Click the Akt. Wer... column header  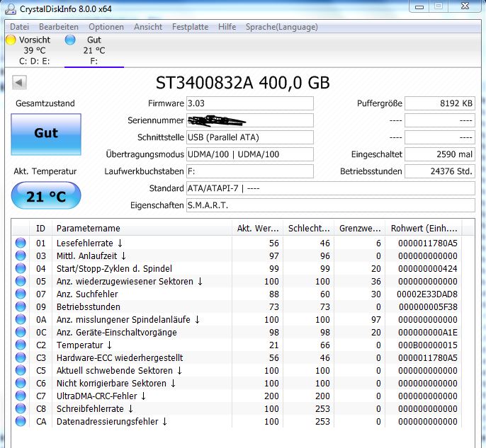point(258,229)
